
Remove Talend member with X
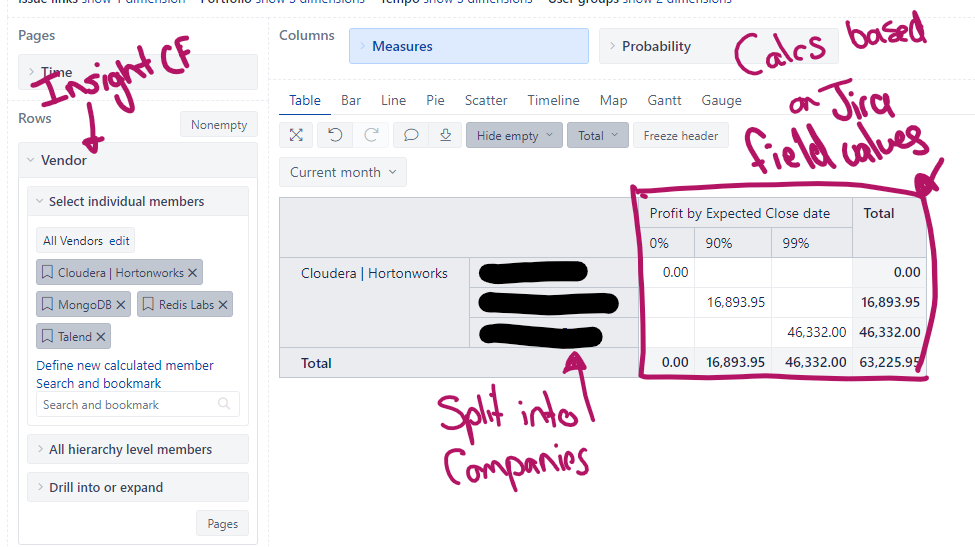click(x=101, y=336)
